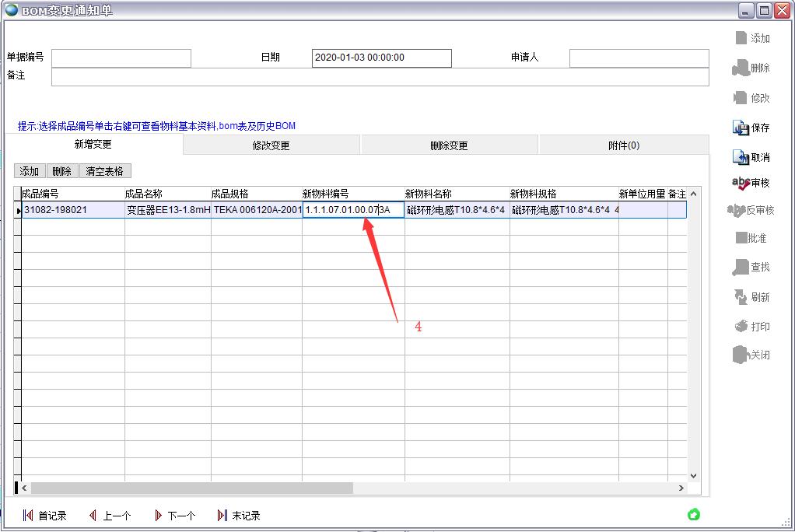
Task: Select the 附件(0) attachments tab
Action: [x=623, y=145]
